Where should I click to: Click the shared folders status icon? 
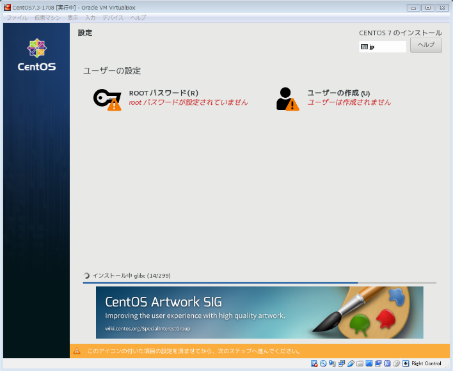tap(360, 363)
